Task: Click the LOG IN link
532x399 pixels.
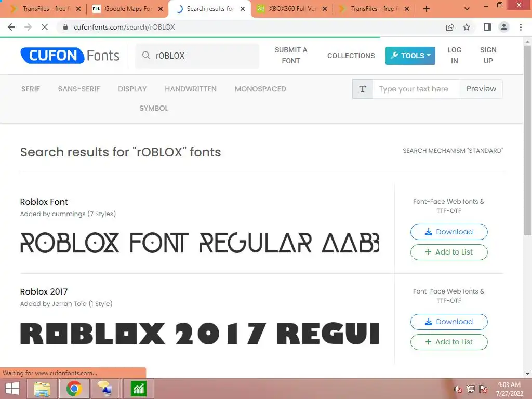Action: 454,55
